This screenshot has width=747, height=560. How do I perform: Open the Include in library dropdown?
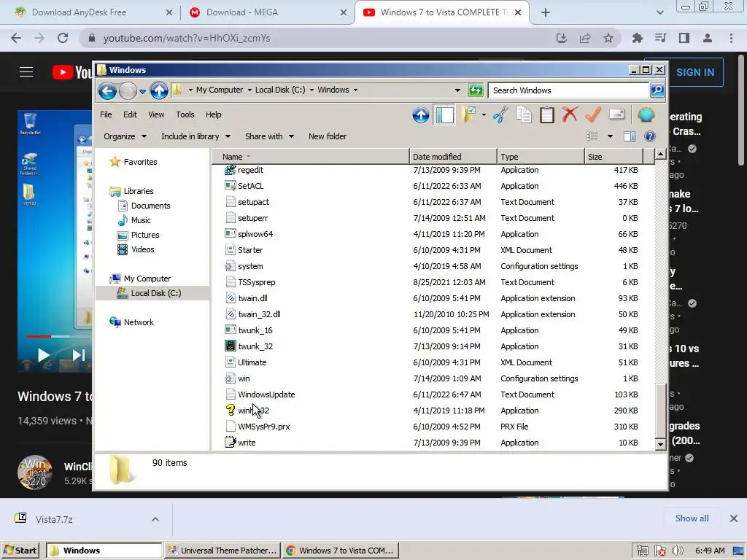196,136
